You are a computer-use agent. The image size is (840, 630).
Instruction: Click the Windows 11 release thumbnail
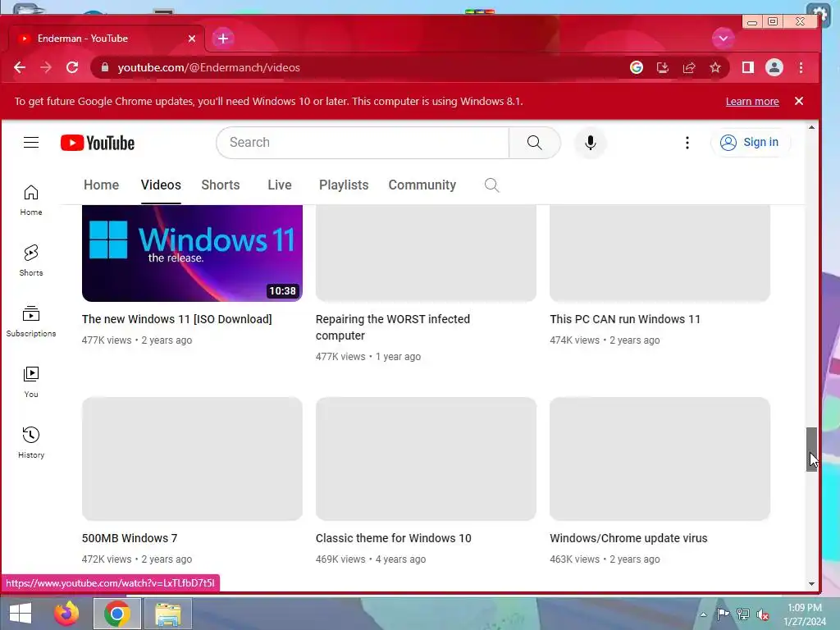[x=192, y=253]
